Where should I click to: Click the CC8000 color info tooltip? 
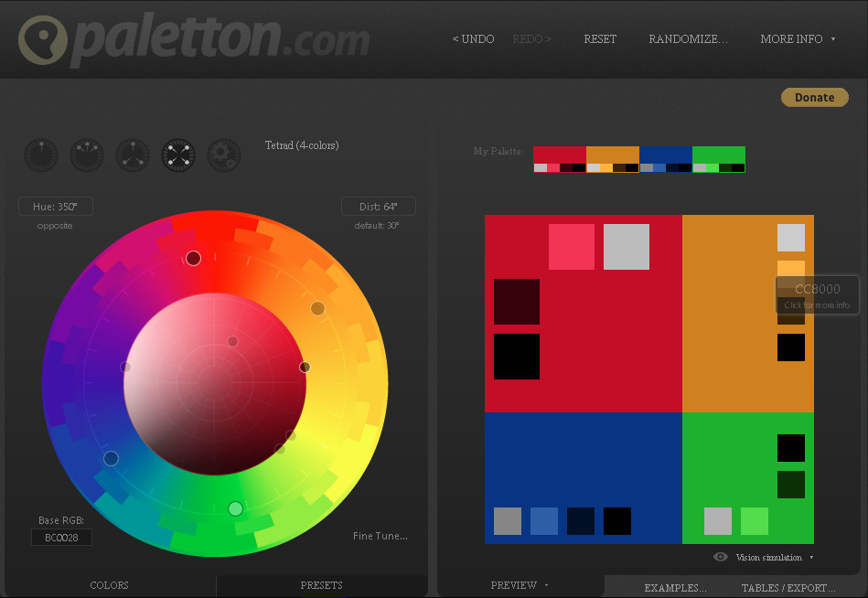(817, 295)
